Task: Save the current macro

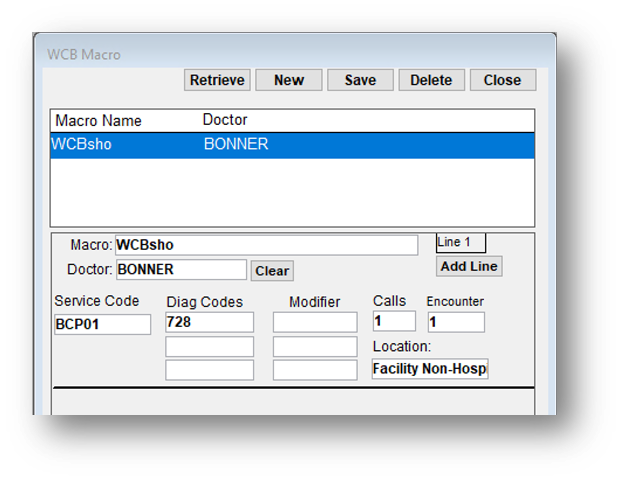Action: 360,80
